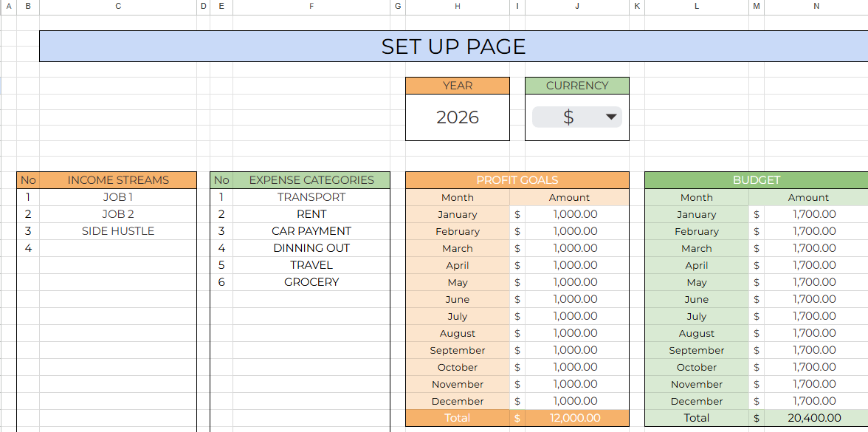The width and height of the screenshot is (868, 432).
Task: Select December's budget amount cell
Action: click(815, 401)
